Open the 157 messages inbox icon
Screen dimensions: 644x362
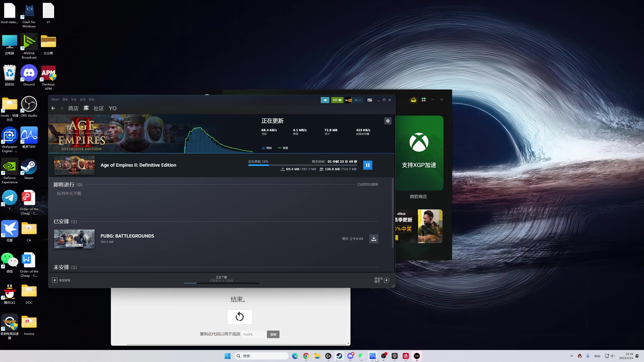click(x=337, y=100)
